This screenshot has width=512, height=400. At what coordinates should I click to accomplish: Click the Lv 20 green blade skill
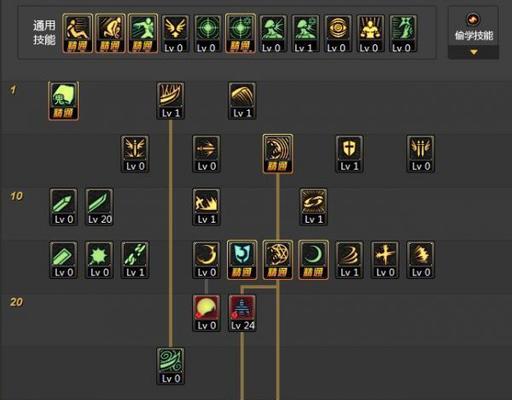click(99, 207)
